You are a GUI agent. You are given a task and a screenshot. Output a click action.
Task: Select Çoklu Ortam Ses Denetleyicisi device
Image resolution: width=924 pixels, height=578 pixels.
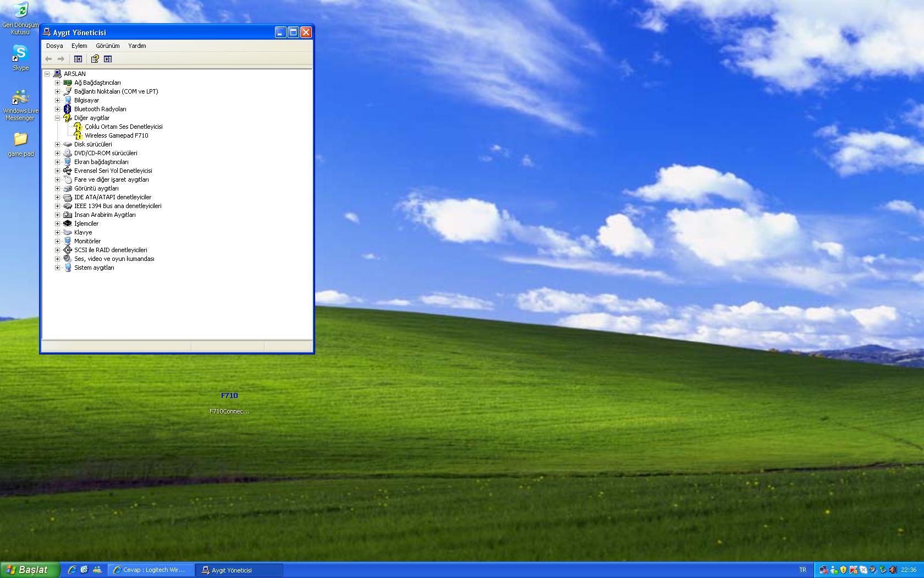[x=124, y=127]
